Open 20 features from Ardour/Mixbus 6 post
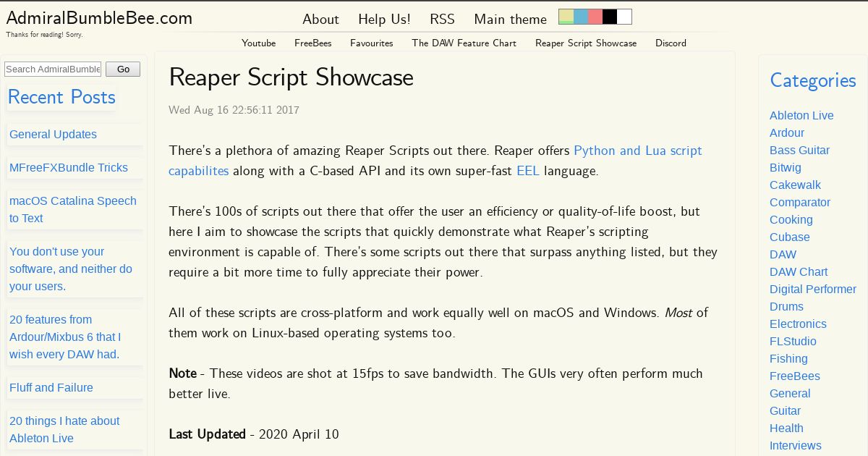Screen dimensions: 868x456 (65, 337)
